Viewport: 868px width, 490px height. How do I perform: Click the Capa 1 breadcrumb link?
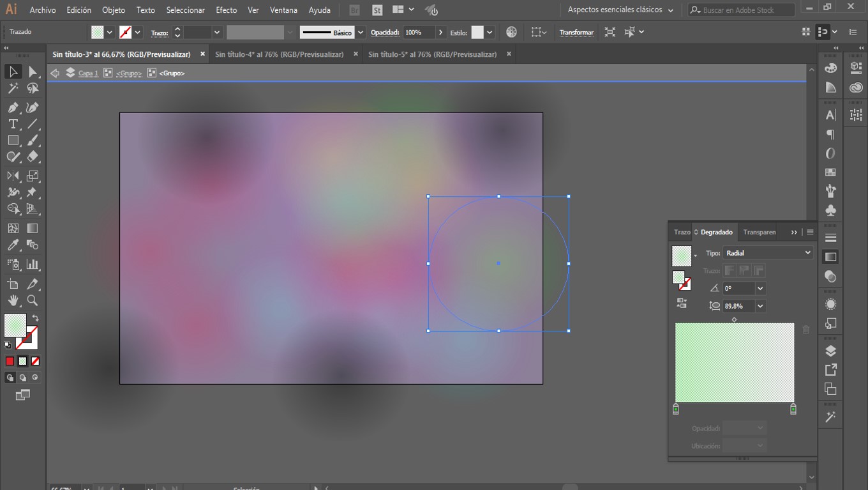pyautogui.click(x=88, y=73)
